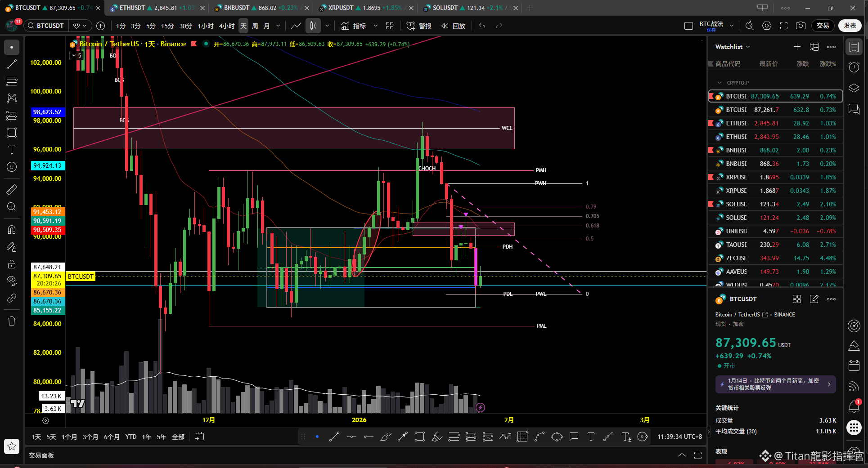Switch to the SOLUSDT browser tab
The width and height of the screenshot is (868, 468).
[x=470, y=8]
